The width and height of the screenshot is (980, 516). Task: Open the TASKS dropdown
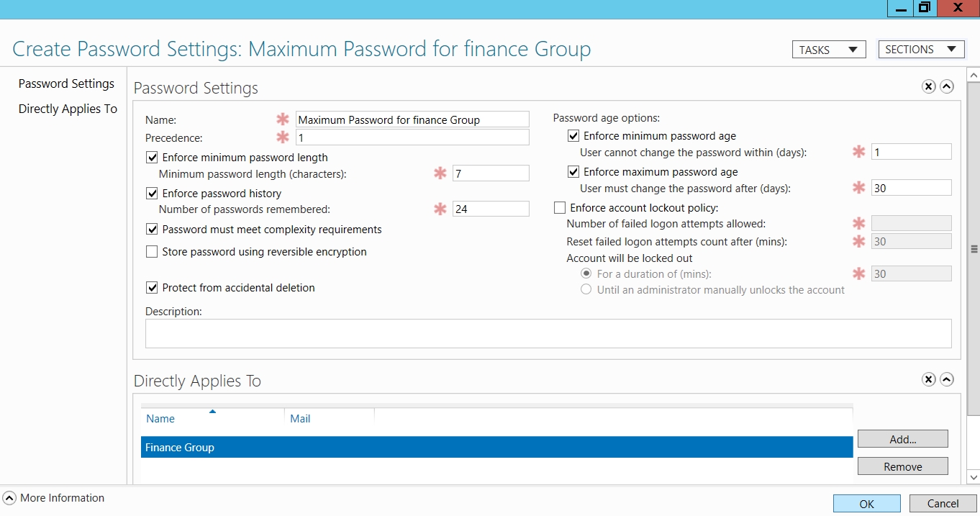tap(828, 50)
